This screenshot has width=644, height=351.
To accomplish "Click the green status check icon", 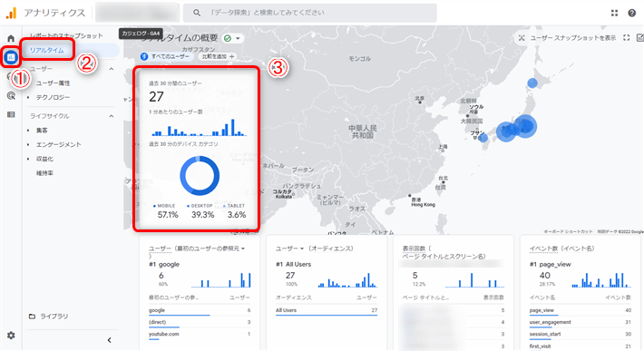I will [x=228, y=38].
